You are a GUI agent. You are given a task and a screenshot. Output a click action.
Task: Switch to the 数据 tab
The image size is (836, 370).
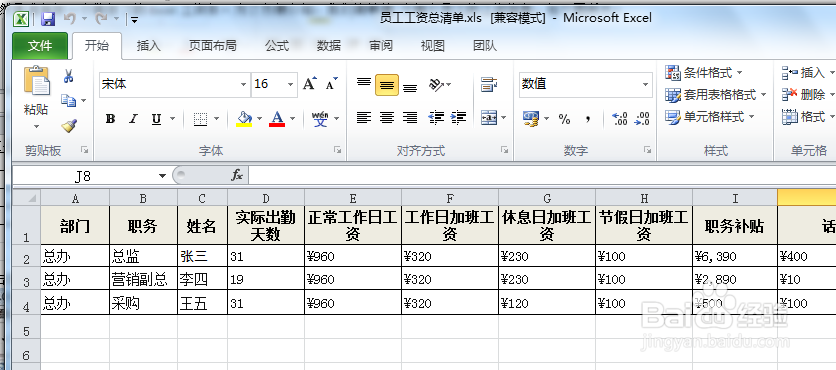coord(329,46)
